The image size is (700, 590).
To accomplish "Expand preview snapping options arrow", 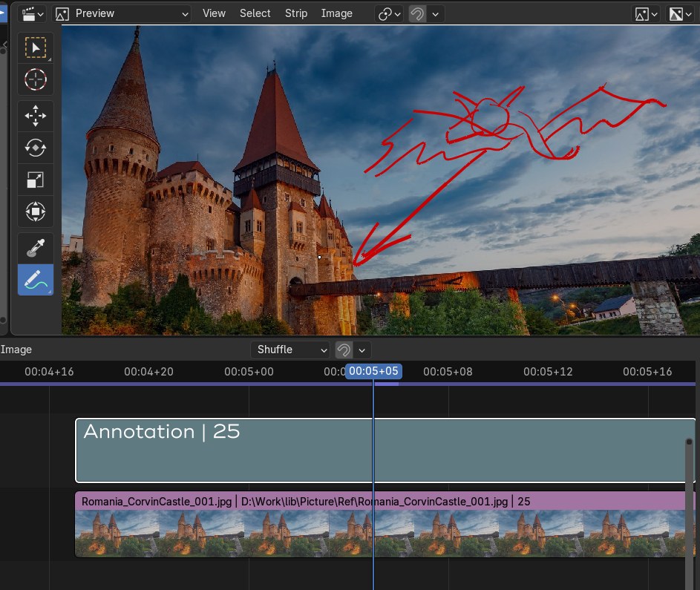I will pos(435,14).
